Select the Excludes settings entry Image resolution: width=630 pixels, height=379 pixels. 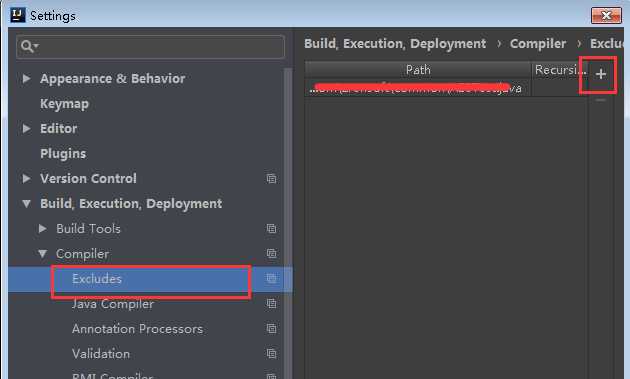(x=97, y=279)
